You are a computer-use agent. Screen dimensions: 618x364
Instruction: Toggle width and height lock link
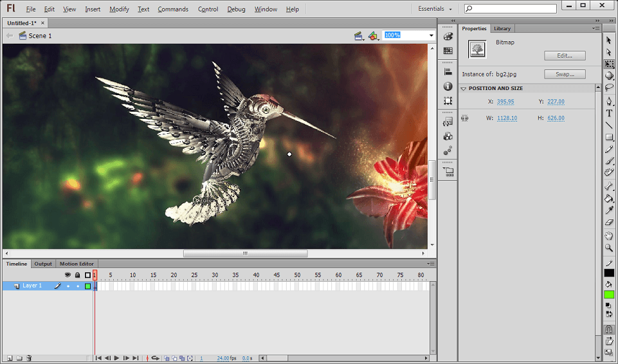coord(465,118)
